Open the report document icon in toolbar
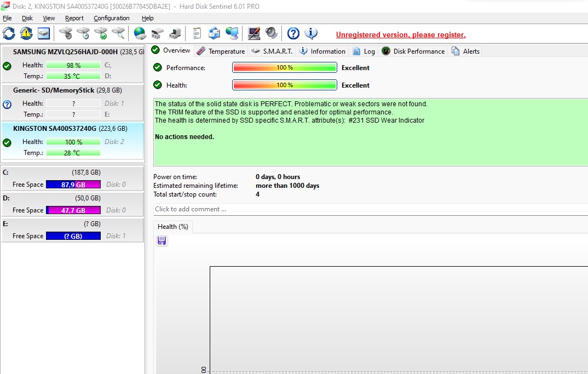This screenshot has width=588, height=374. pos(197,33)
